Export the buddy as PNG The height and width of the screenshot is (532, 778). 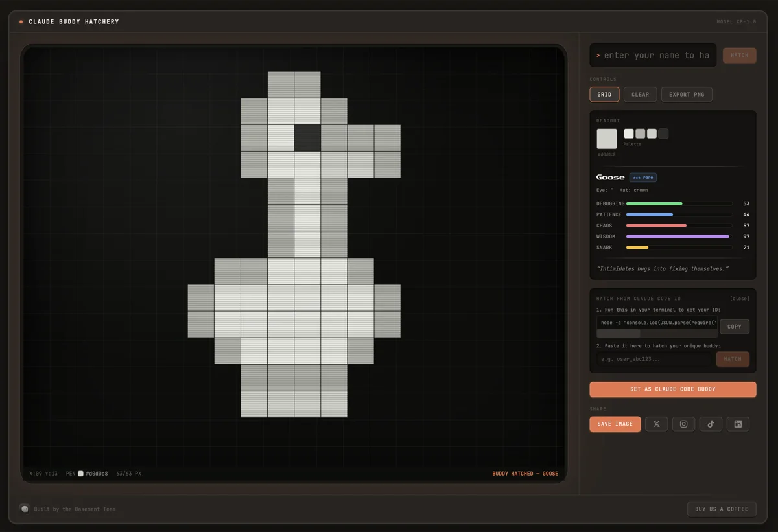tap(687, 95)
